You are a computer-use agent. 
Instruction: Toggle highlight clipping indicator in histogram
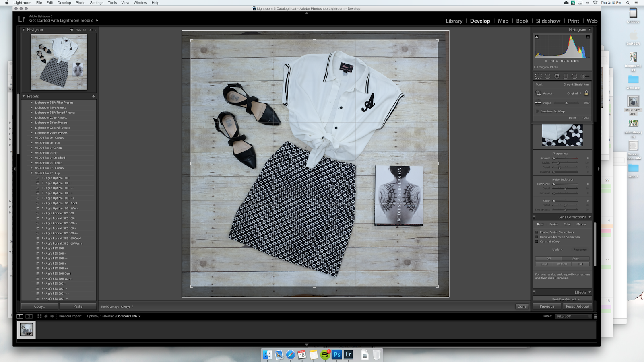click(588, 37)
